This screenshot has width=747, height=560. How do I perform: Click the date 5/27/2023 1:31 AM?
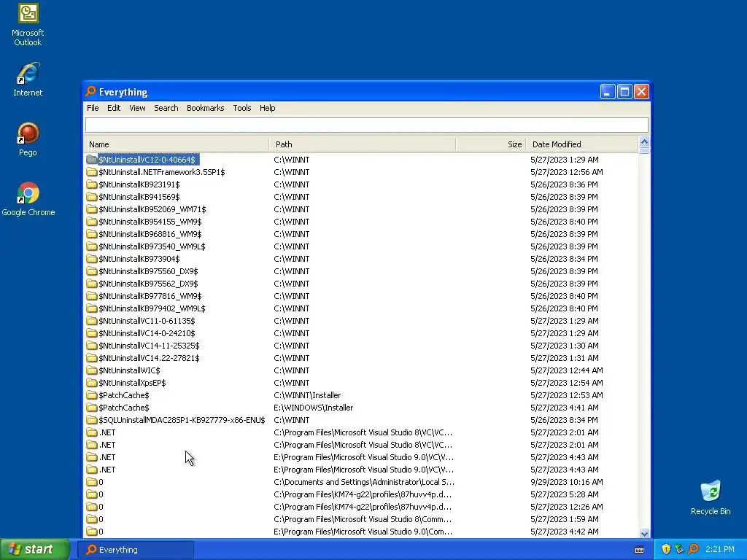click(x=565, y=357)
